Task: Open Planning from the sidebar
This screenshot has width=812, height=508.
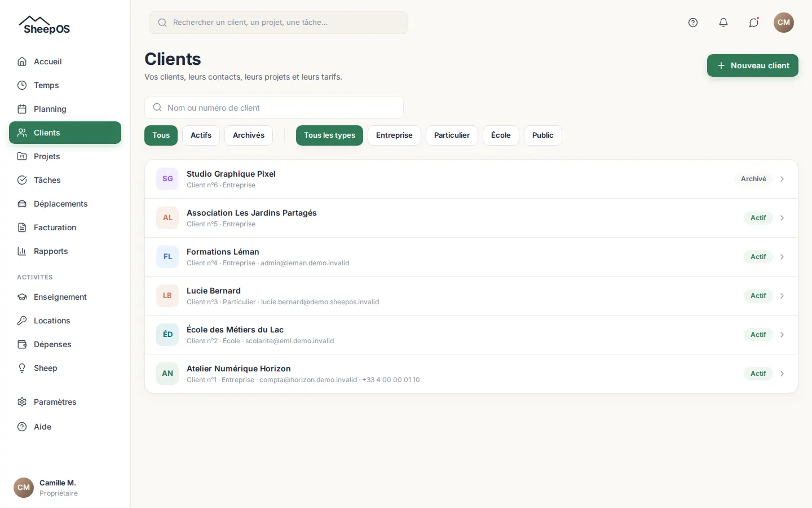Action: click(x=65, y=109)
